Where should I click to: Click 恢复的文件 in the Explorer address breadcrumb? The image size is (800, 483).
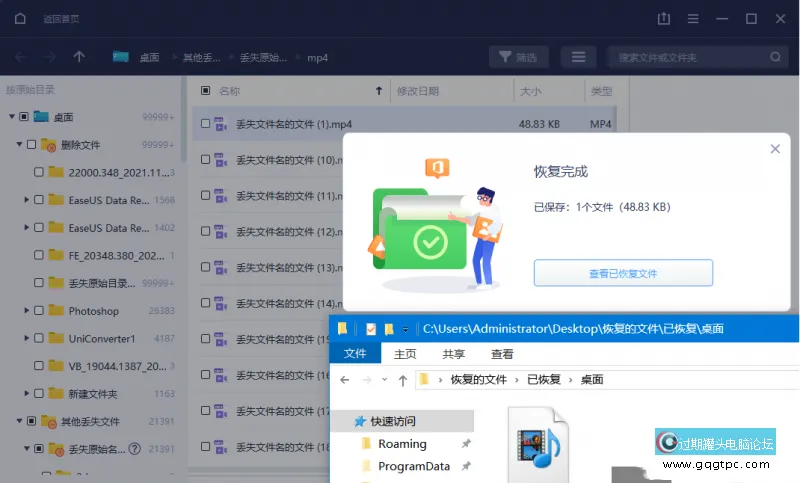(479, 380)
